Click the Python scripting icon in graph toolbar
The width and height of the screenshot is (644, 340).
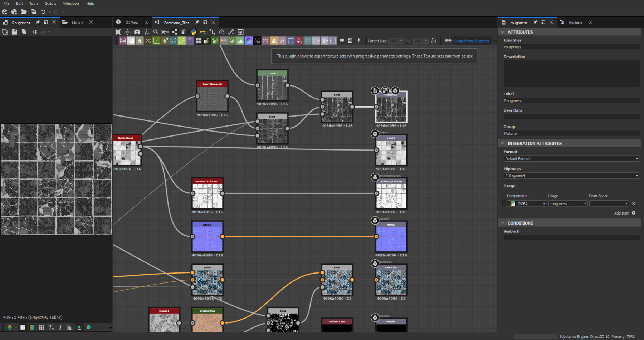(193, 32)
